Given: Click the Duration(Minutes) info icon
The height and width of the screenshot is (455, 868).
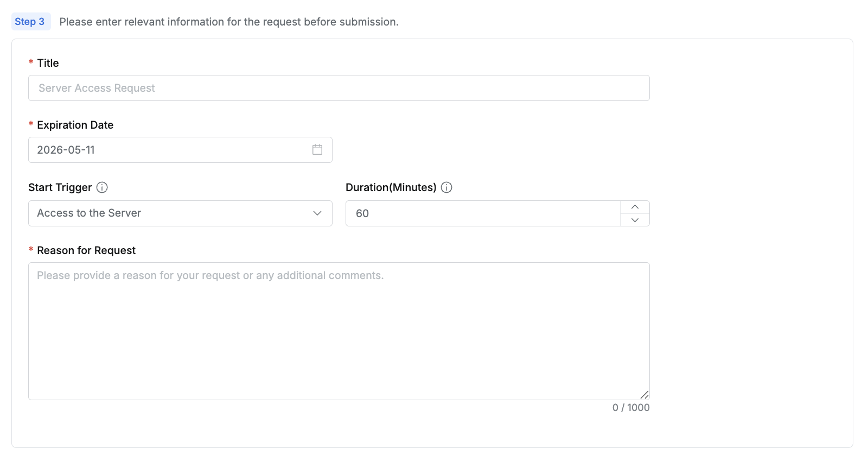Looking at the screenshot, I should 446,187.
